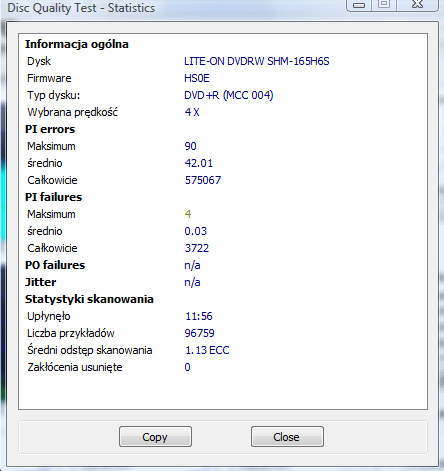Select PI errors maximum value 90

(x=191, y=146)
